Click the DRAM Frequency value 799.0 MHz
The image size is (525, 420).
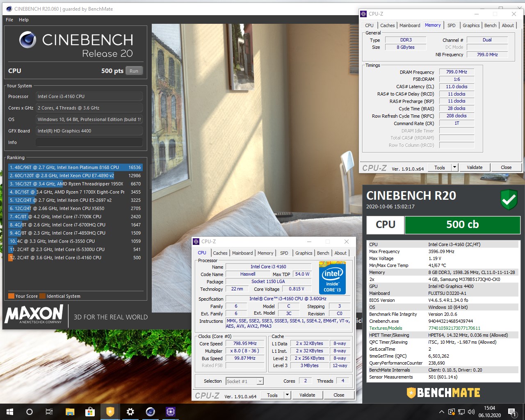pos(457,72)
